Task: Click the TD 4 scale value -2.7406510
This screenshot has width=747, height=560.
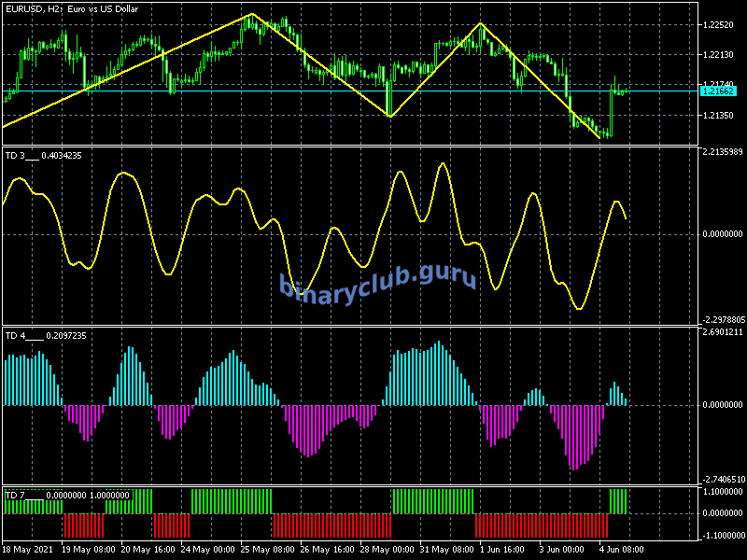Action: click(722, 479)
